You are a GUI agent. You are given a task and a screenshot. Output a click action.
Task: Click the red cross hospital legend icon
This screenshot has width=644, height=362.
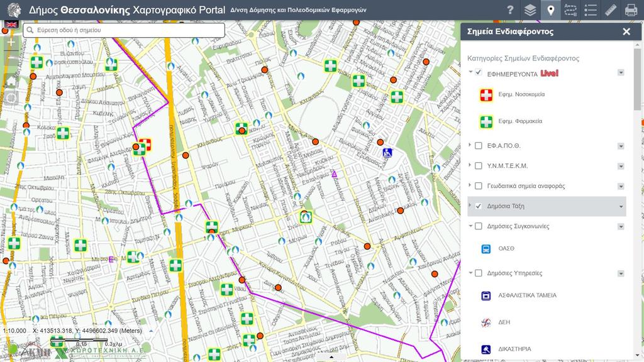click(x=486, y=95)
